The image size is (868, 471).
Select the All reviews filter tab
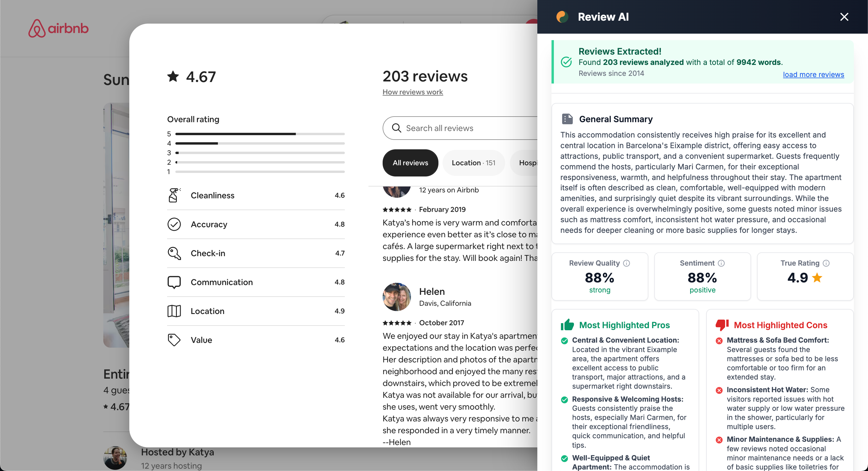coord(410,163)
